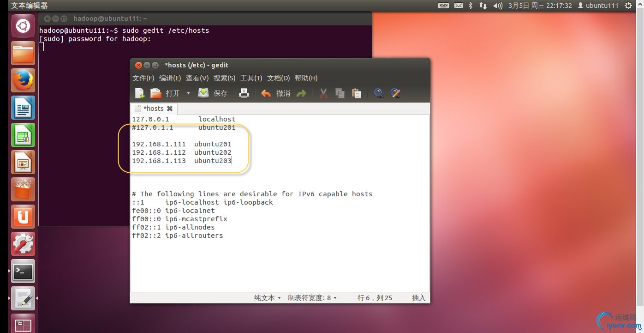
Task: Click the 保存 save button
Action: [213, 93]
